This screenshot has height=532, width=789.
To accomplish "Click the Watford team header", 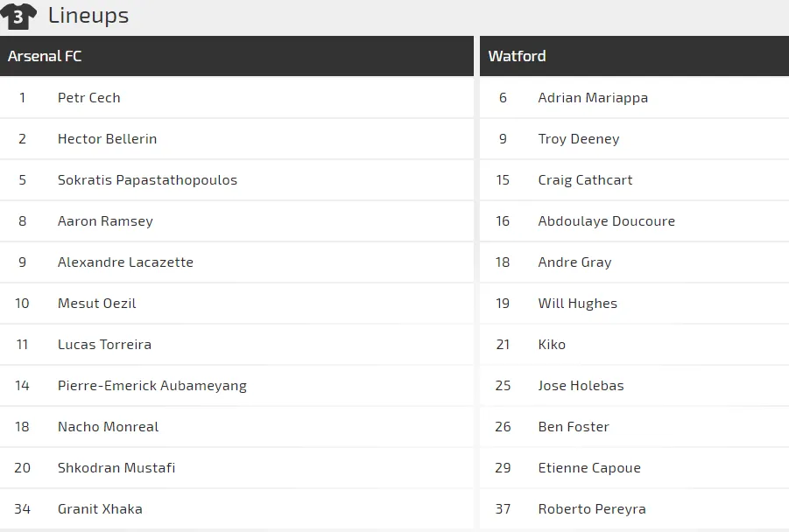I will 517,56.
